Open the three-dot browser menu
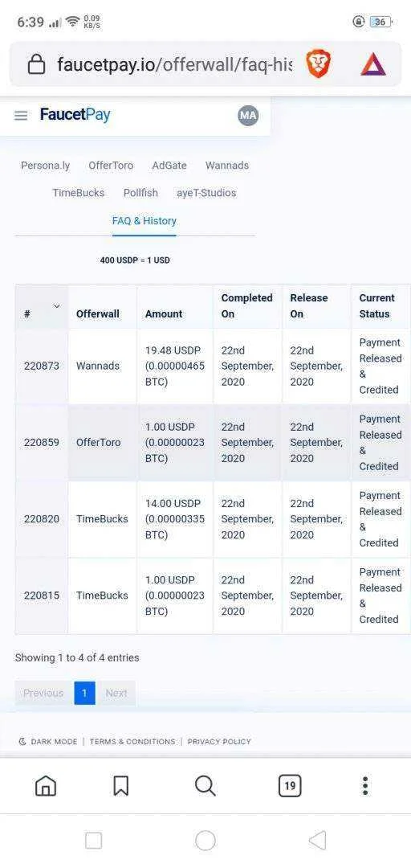Image resolution: width=411 pixels, height=868 pixels. 365,785
